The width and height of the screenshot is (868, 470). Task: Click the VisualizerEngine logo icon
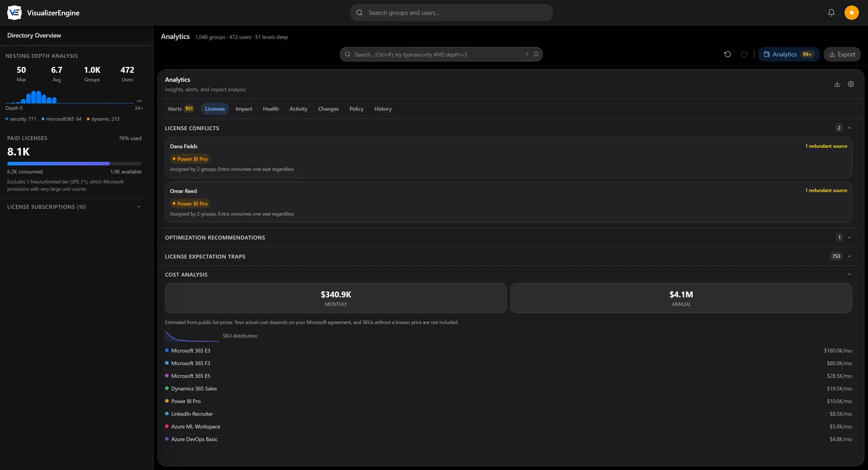coord(14,13)
